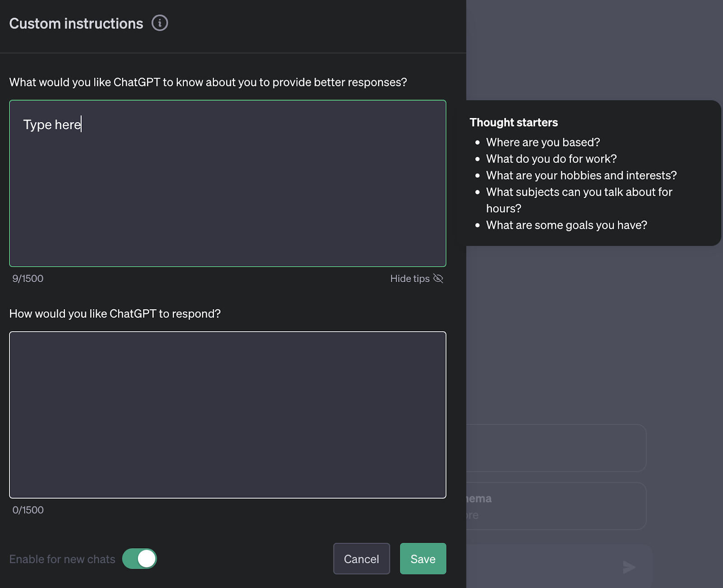
Task: Click the crossed-out eye icon
Action: pos(438,278)
